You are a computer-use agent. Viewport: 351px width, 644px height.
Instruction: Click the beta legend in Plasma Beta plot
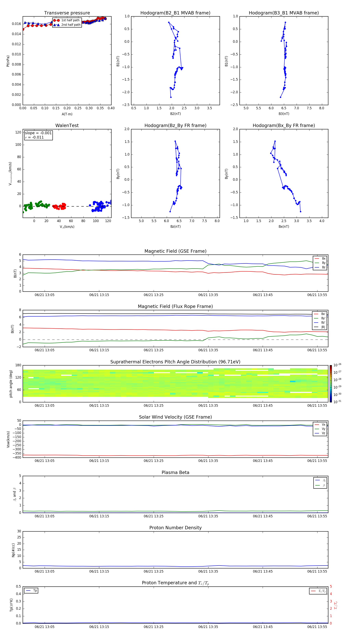point(320,483)
